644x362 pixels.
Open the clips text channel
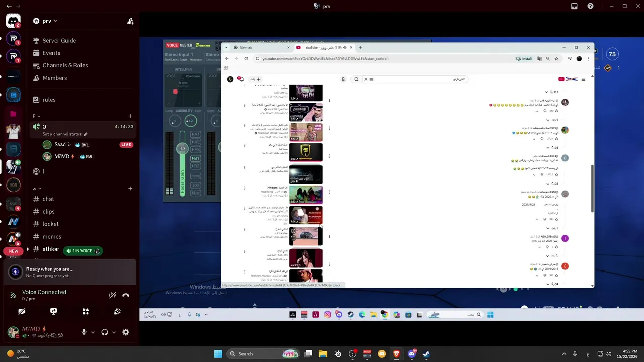coord(48,212)
